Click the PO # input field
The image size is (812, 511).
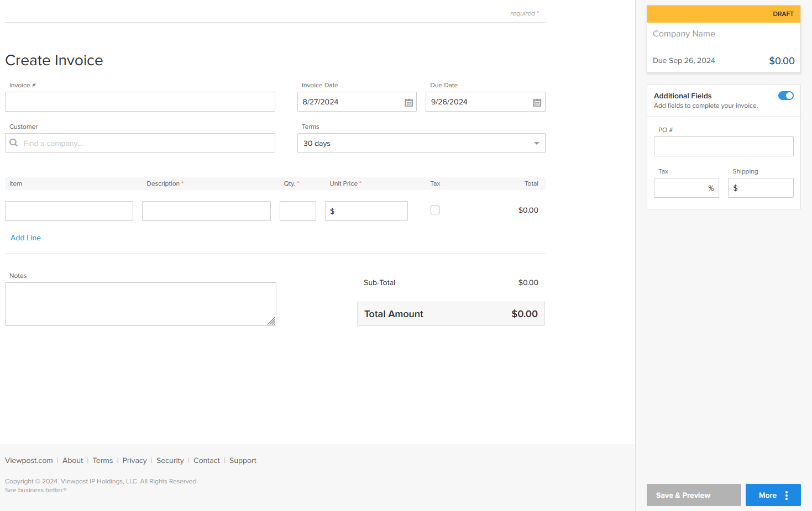pyautogui.click(x=724, y=146)
